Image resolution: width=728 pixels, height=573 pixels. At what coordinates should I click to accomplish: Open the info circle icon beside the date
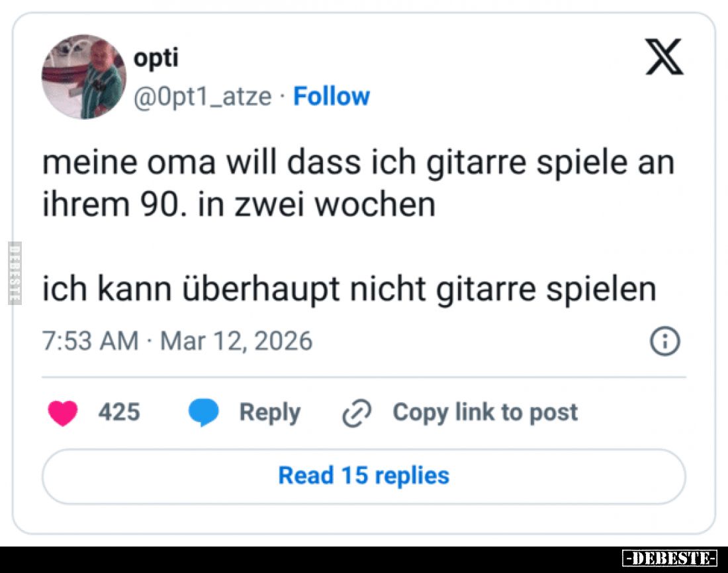[x=665, y=341]
